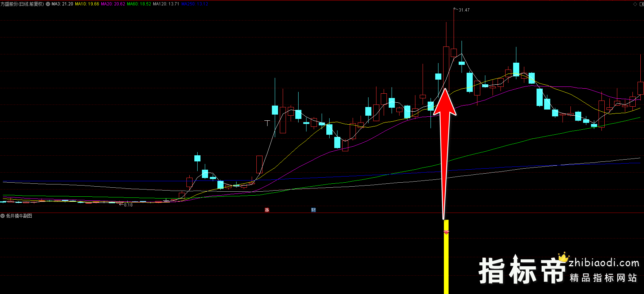Click the magenta MA20 indicator label

click(113, 4)
